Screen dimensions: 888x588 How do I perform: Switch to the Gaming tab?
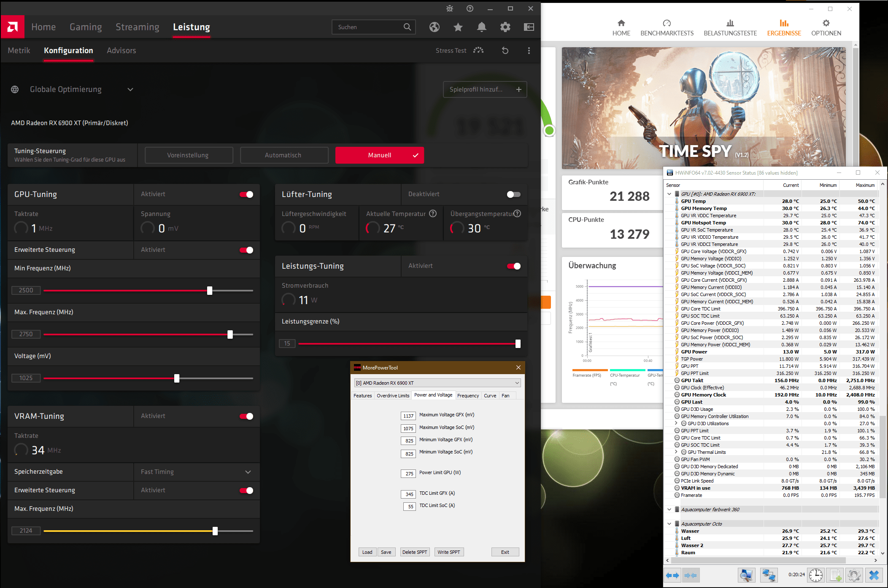pyautogui.click(x=86, y=27)
